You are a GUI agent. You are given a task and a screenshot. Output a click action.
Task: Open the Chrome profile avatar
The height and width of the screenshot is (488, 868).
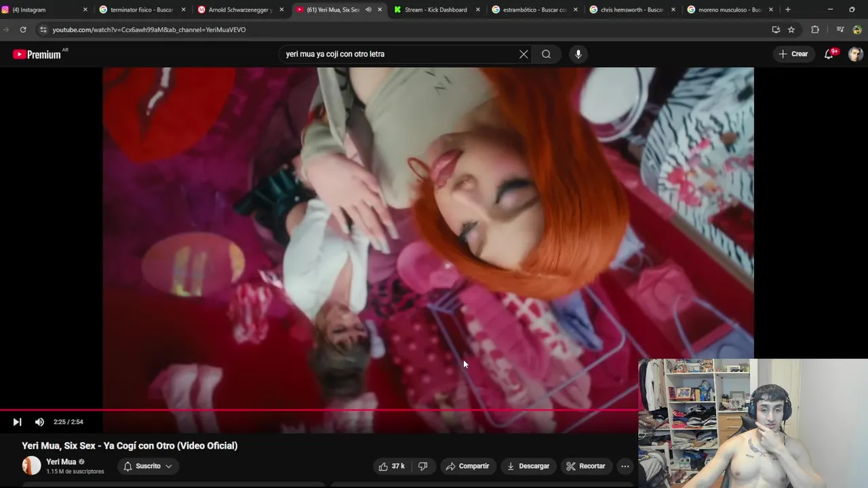tap(857, 30)
